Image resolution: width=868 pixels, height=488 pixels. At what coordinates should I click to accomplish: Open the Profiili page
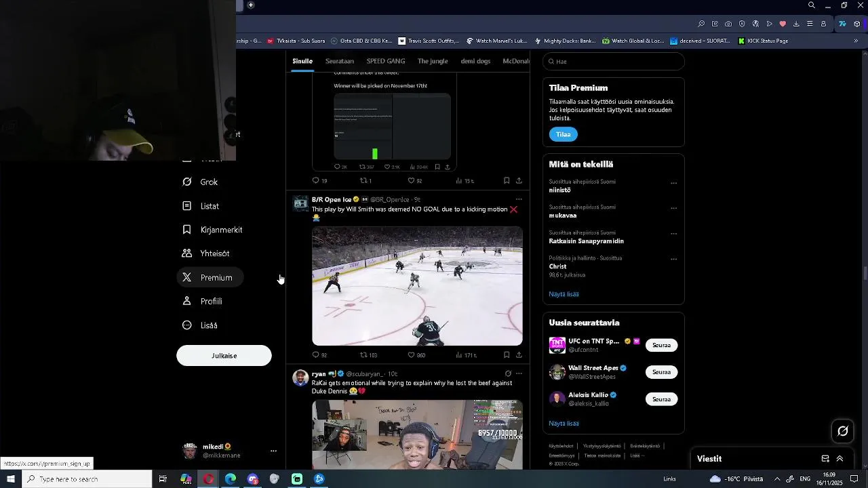pos(202,301)
